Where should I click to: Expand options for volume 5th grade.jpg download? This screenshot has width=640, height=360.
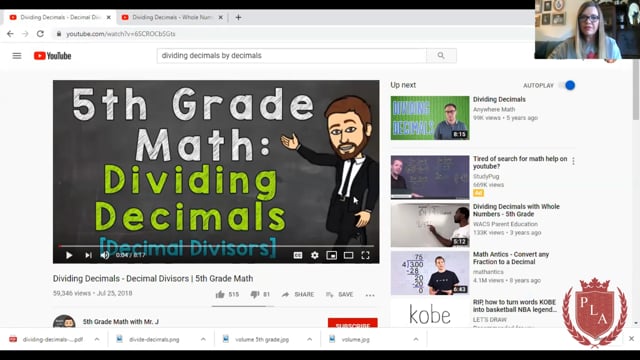309,339
